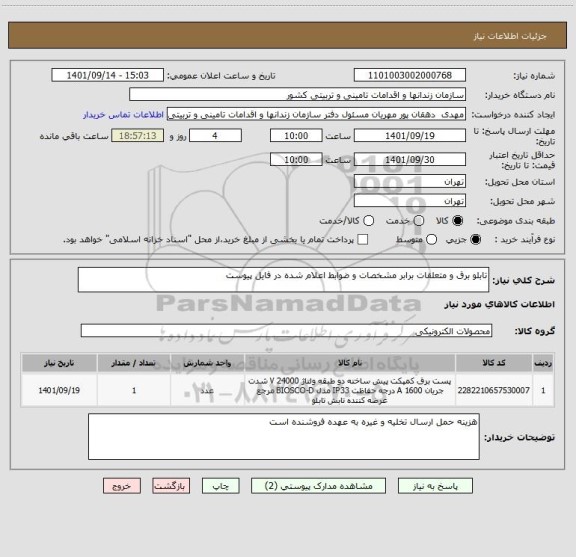Image resolution: width=576 pixels, height=557 pixels.
Task: Click the product name cell with BIOSCO-D
Action: [x=350, y=390]
